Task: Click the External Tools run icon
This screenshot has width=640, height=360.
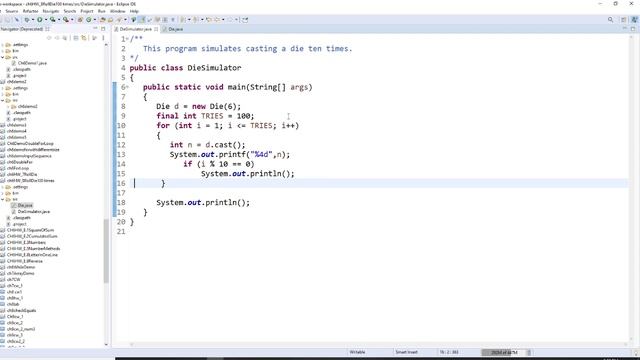Action: tap(66, 20)
